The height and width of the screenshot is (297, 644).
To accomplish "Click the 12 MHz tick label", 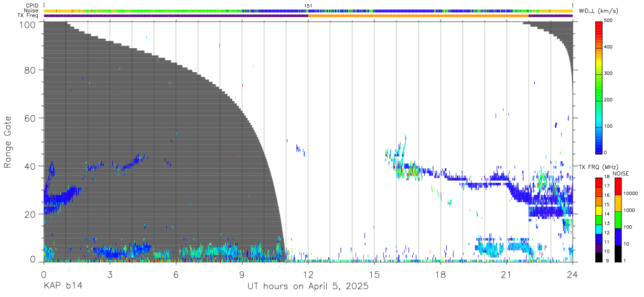I will 607,232.
